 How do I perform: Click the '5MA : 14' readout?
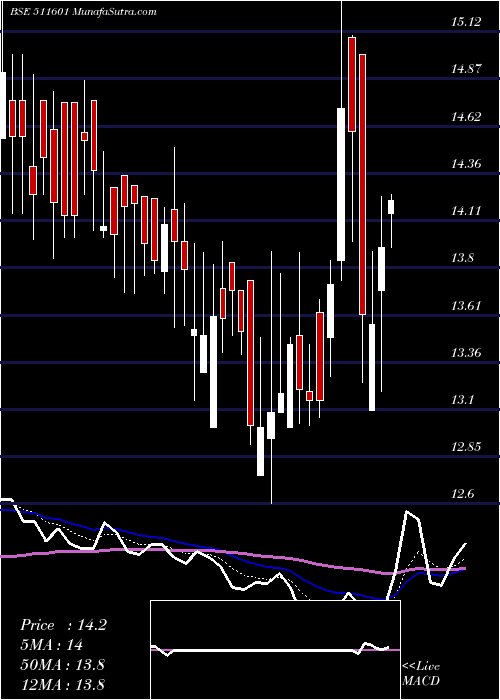pos(51,645)
